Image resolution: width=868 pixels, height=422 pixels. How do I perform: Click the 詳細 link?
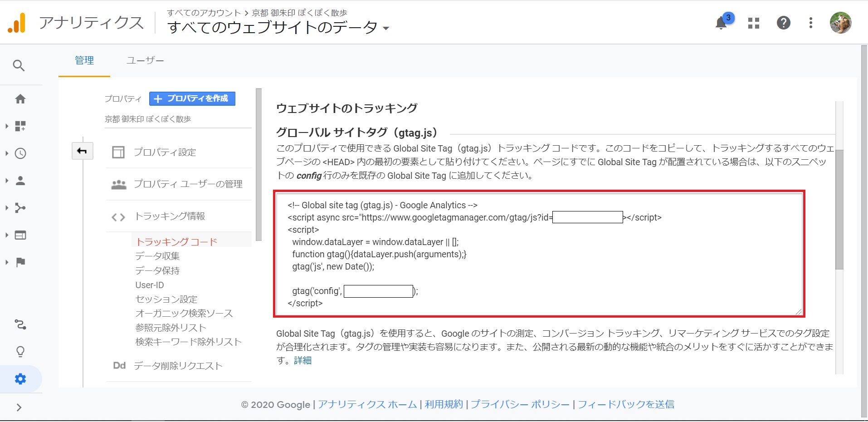point(302,360)
